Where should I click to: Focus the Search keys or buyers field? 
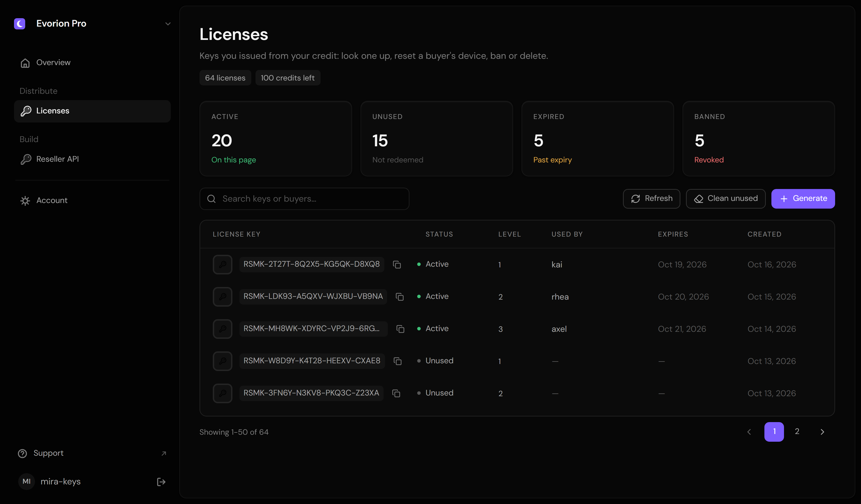[x=304, y=199]
